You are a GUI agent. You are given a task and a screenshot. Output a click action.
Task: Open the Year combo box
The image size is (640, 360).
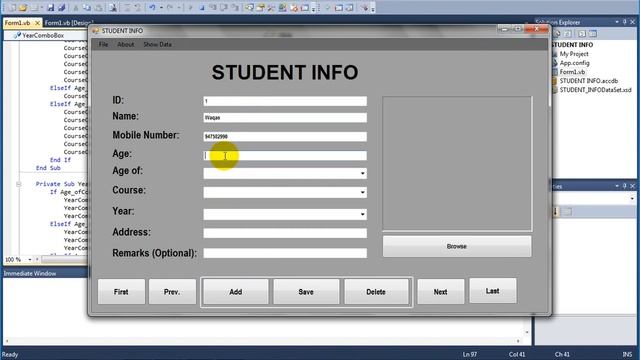(362, 214)
